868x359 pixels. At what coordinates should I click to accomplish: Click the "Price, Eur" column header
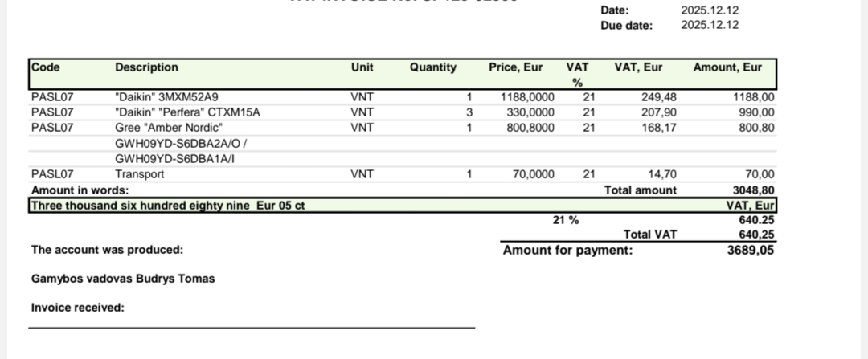tap(515, 67)
